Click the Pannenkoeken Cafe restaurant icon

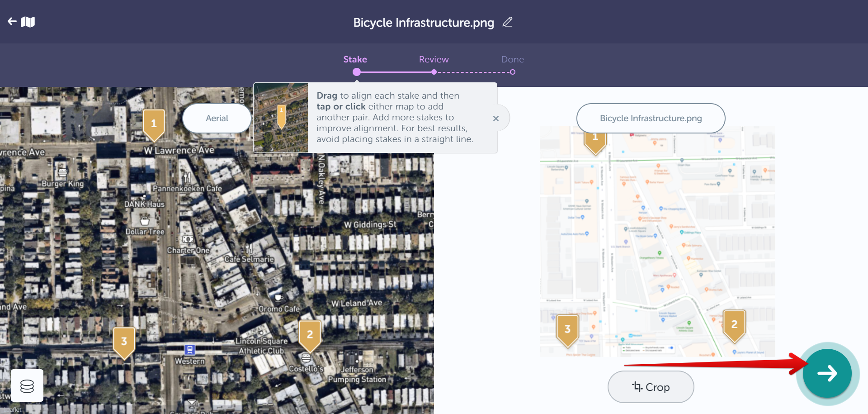click(x=187, y=177)
